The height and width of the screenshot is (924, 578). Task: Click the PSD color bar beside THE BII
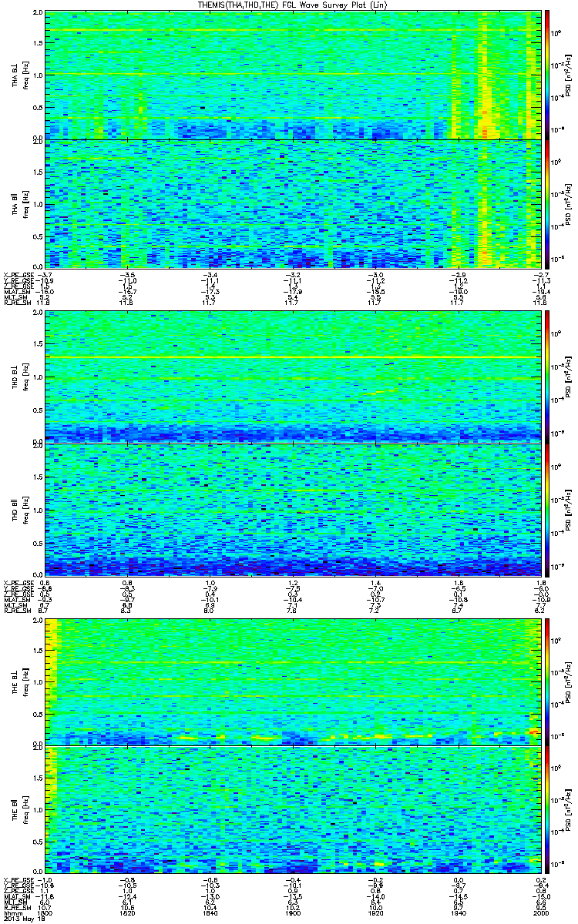pos(548,810)
